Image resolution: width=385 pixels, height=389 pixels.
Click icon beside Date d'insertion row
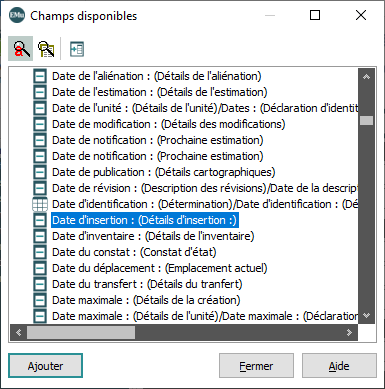(40, 220)
